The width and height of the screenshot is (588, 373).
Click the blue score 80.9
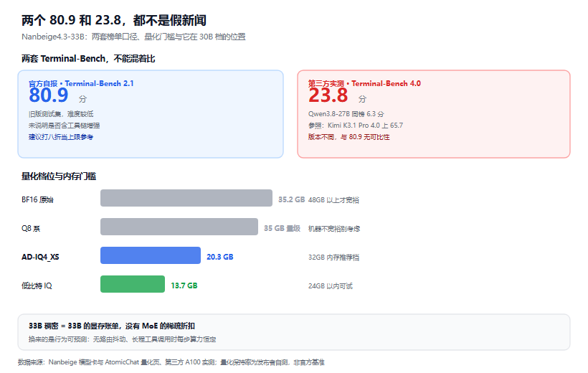[49, 95]
